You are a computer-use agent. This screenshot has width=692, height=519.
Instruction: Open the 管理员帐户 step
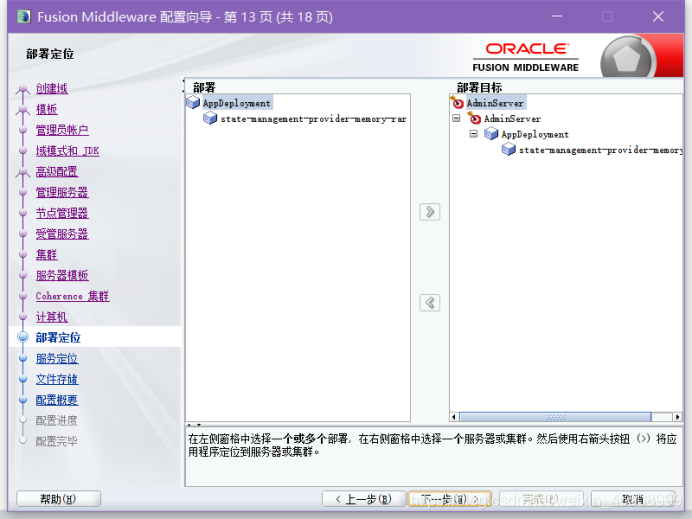(x=62, y=130)
